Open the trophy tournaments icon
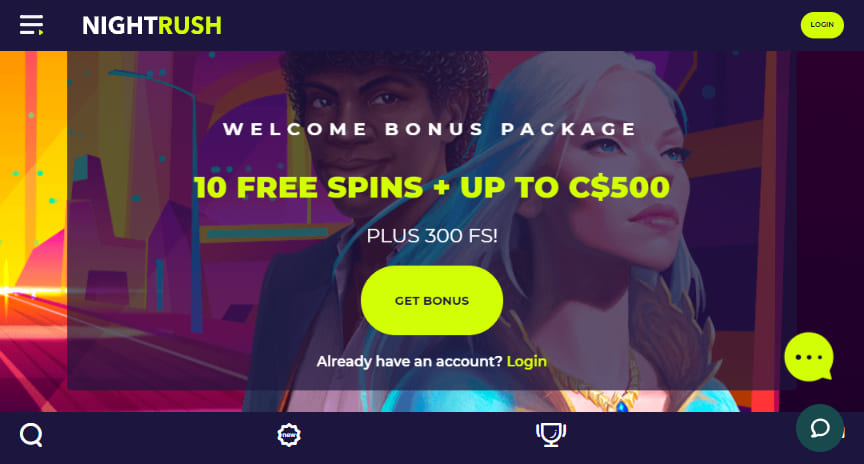The width and height of the screenshot is (864, 464). pos(551,435)
